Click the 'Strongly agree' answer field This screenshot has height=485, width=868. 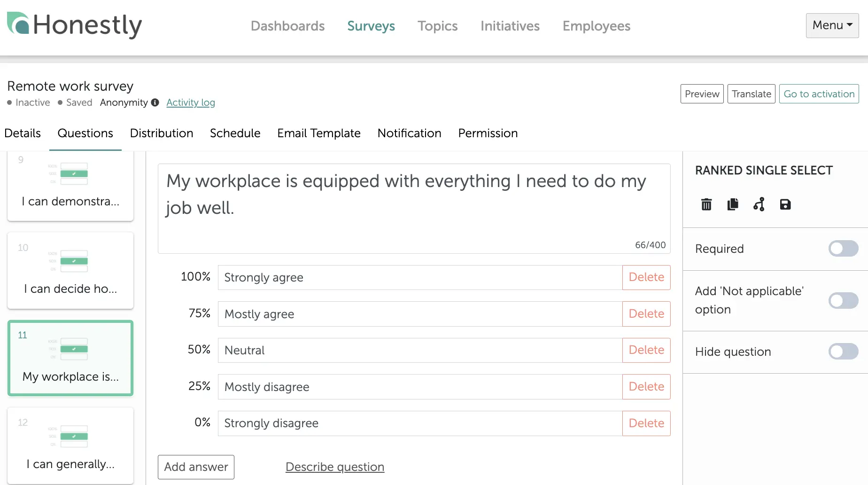coord(420,277)
